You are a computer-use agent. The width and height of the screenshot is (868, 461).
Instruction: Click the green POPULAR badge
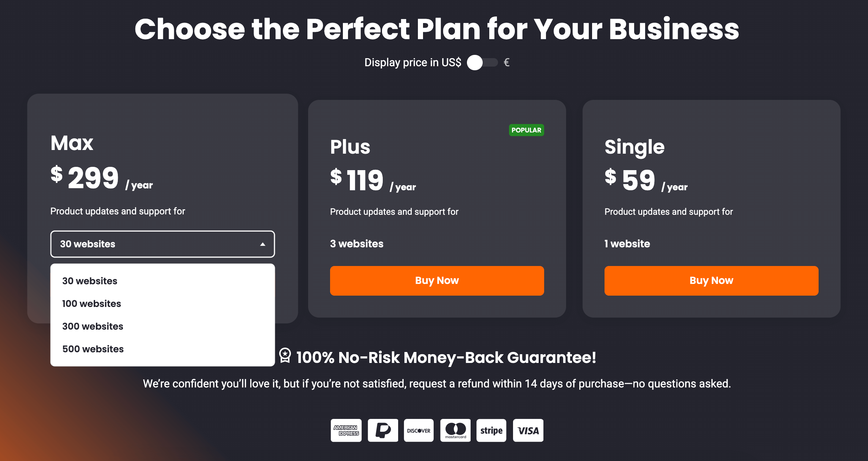tap(526, 130)
